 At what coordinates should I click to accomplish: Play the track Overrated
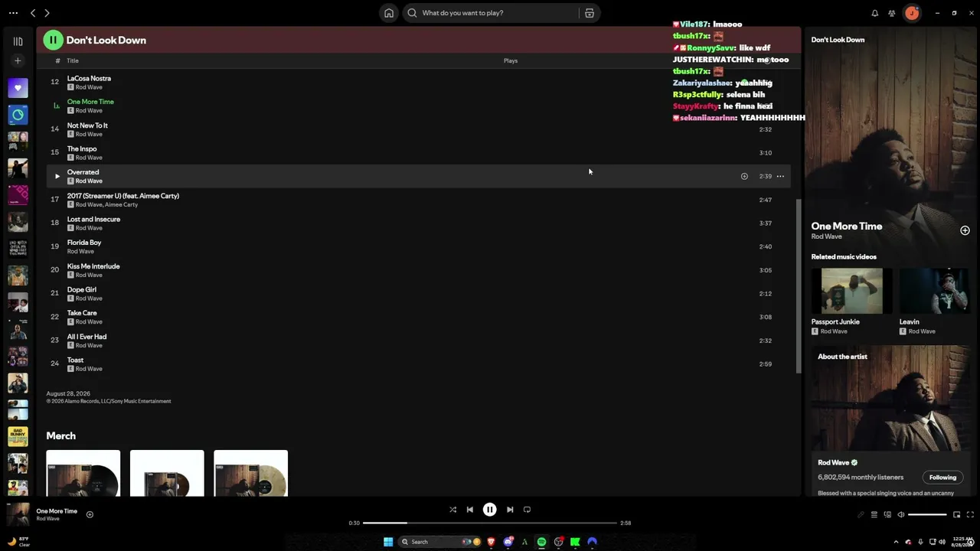57,176
